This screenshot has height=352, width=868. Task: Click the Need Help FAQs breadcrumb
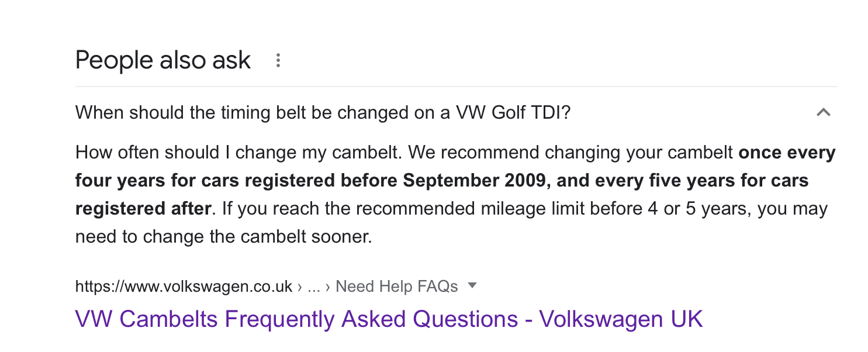click(397, 287)
